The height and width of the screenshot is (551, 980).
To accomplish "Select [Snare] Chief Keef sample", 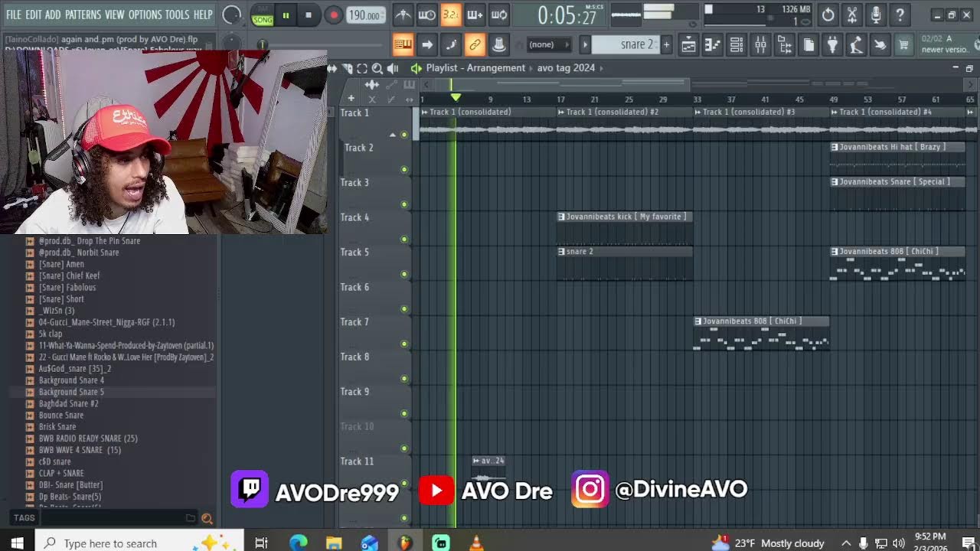I will pyautogui.click(x=69, y=275).
